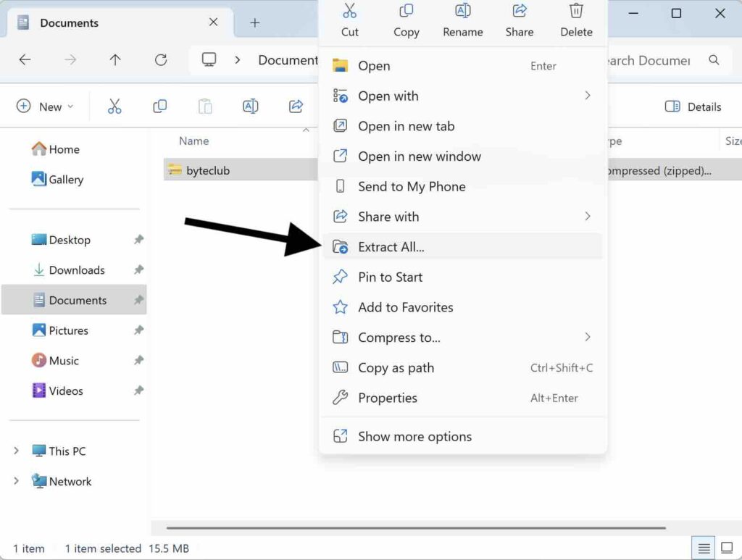Viewport: 742px width, 560px height.
Task: Choose Show more options in the context menu
Action: (x=414, y=437)
